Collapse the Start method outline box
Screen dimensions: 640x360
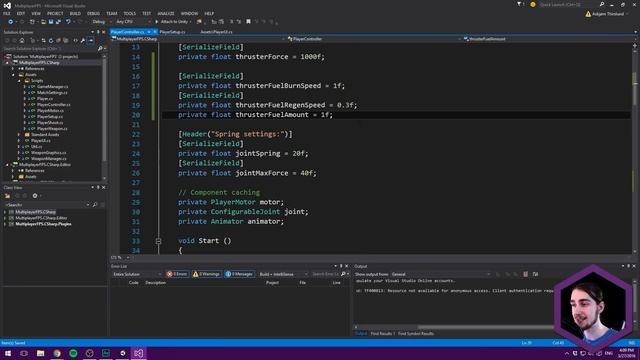tap(158, 241)
